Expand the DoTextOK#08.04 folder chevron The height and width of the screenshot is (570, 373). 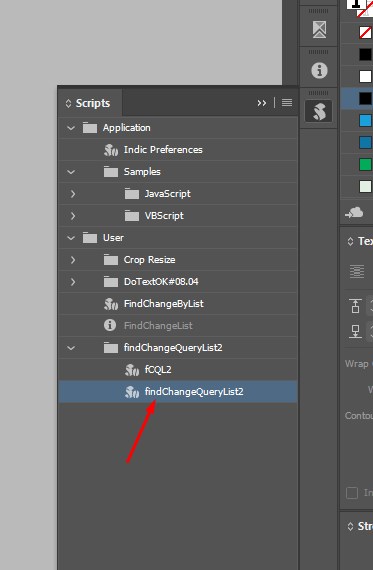[73, 282]
